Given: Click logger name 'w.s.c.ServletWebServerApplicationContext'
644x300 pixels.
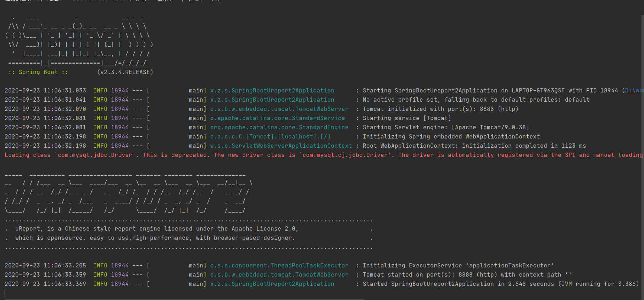Looking at the screenshot, I should coord(281,146).
